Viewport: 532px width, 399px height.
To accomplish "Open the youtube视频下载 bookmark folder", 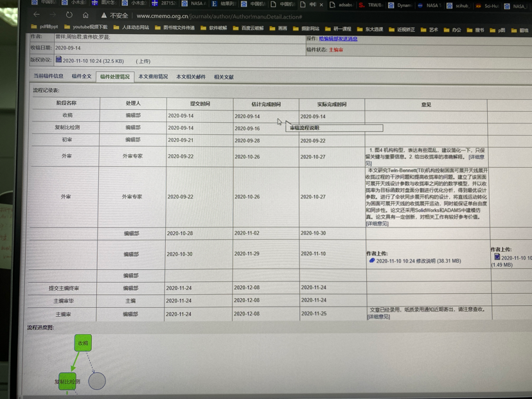I will coord(87,28).
